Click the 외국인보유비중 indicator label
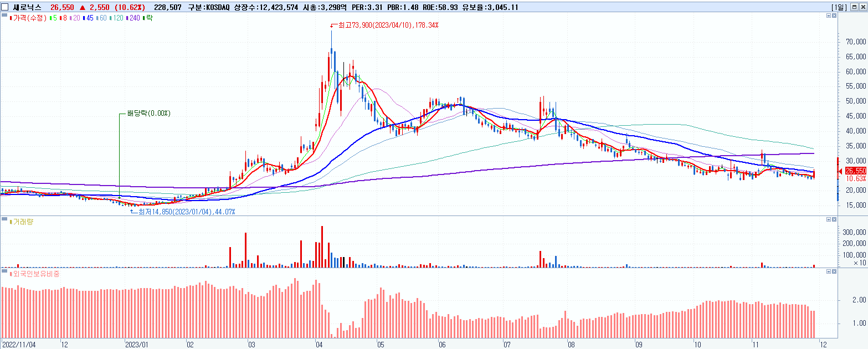The image size is (868, 349). coord(34,273)
